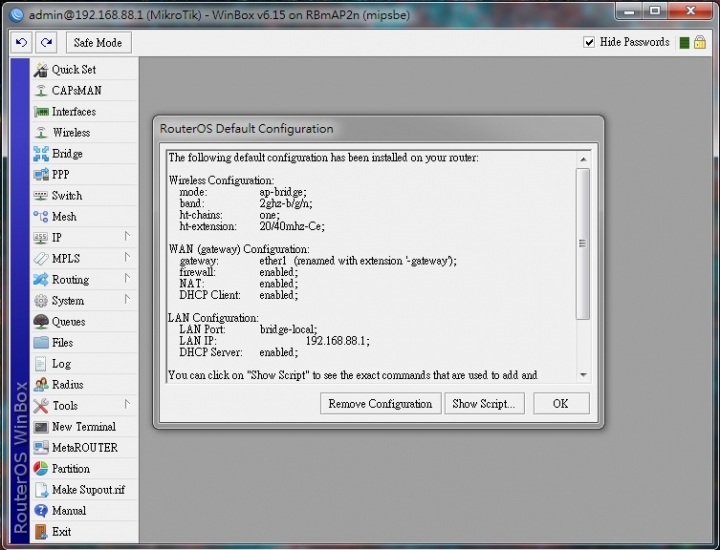This screenshot has width=720, height=550.
Task: Toggle Safe Mode button
Action: 98,43
